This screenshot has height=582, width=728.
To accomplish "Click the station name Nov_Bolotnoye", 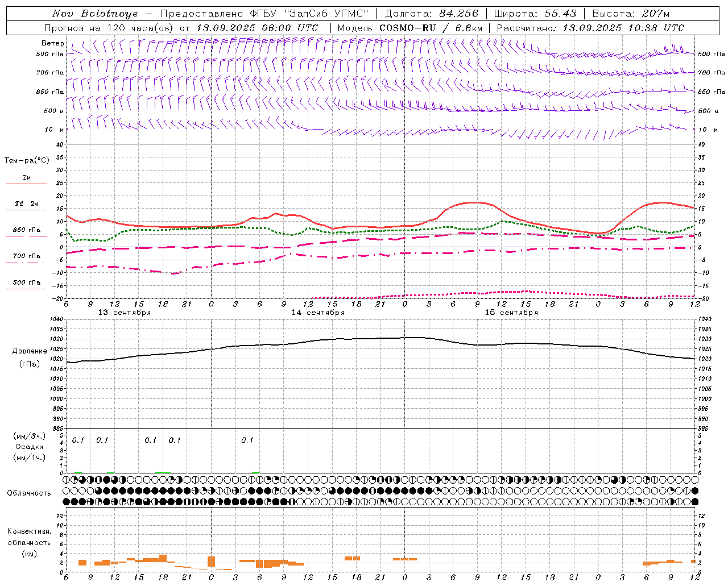I will (x=95, y=14).
